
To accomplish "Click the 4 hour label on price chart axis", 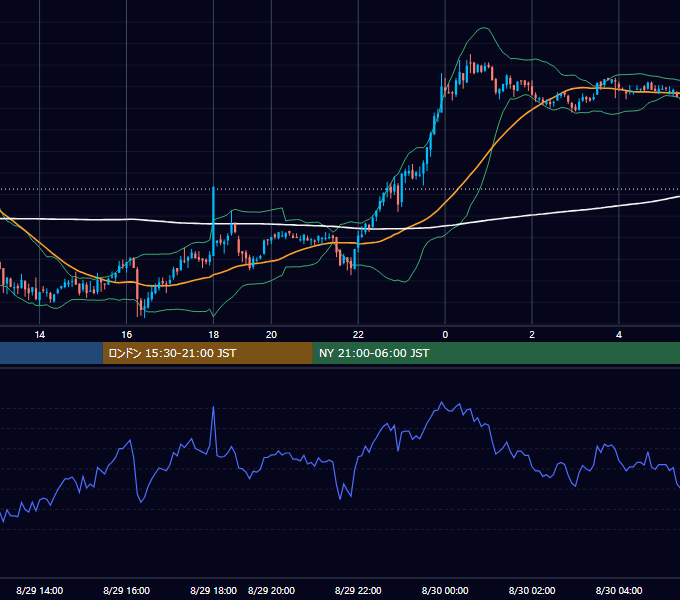I will pos(619,335).
